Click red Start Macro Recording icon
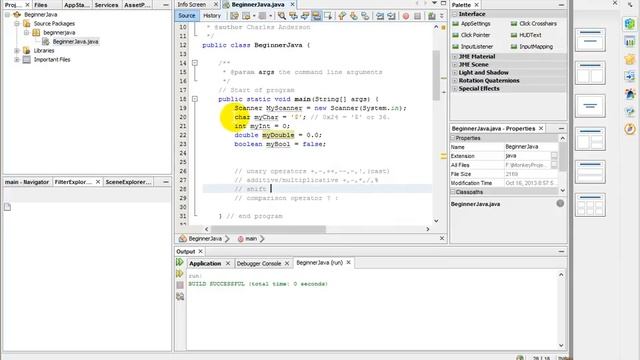Image resolution: width=640 pixels, height=360 pixels. (x=406, y=16)
